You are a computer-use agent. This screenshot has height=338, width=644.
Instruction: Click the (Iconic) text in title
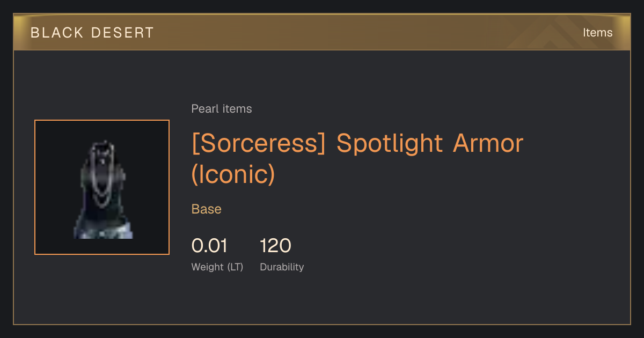233,175
